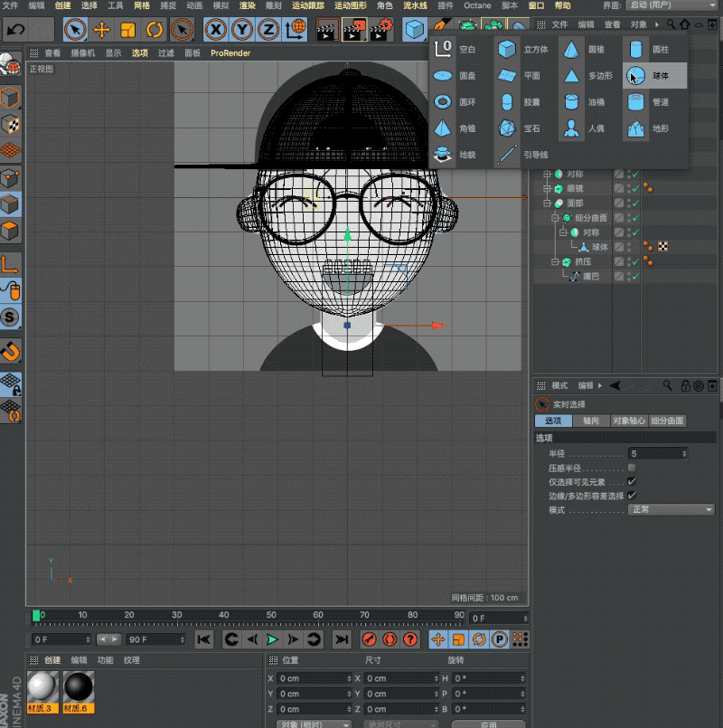Screen dimensions: 723x728
Task: Open Render Settings gear clapperboard
Action: click(381, 30)
